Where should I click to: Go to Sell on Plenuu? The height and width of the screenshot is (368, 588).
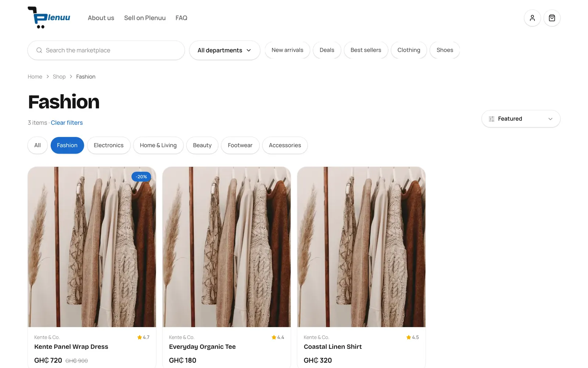tap(145, 18)
